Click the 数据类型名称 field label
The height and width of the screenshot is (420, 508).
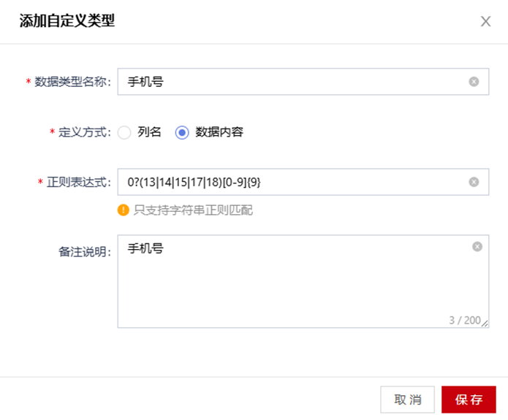[x=72, y=82]
